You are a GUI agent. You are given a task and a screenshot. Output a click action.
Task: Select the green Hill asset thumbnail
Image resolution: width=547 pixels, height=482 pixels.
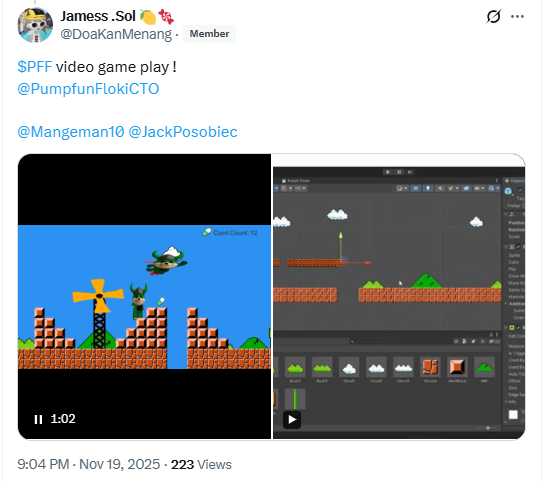click(484, 368)
